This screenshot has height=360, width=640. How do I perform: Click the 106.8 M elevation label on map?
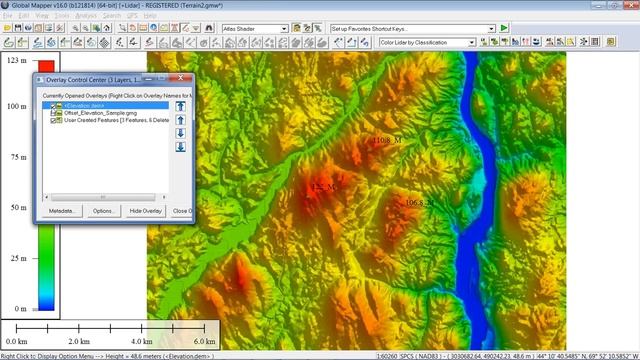click(419, 202)
